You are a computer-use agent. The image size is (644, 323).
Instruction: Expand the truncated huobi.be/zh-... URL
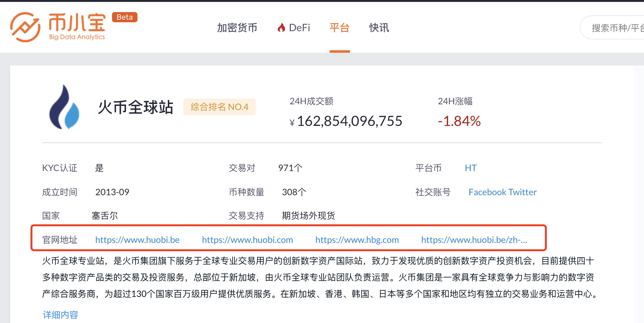[474, 240]
